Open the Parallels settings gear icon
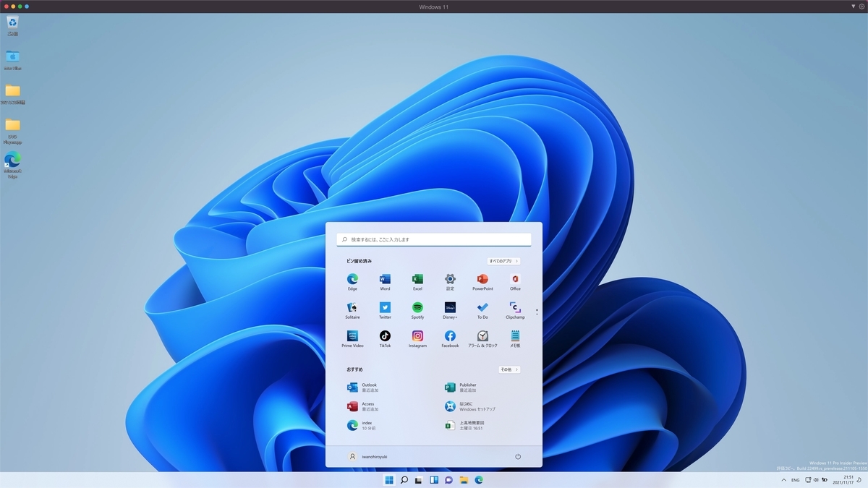Screen dimensions: 868x488 [861, 7]
